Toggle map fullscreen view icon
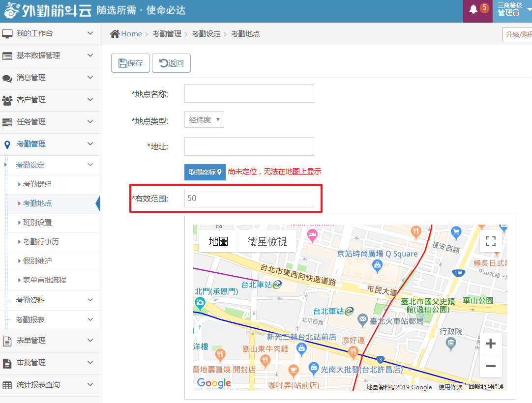Screen dimensions: 532x403 [491, 241]
